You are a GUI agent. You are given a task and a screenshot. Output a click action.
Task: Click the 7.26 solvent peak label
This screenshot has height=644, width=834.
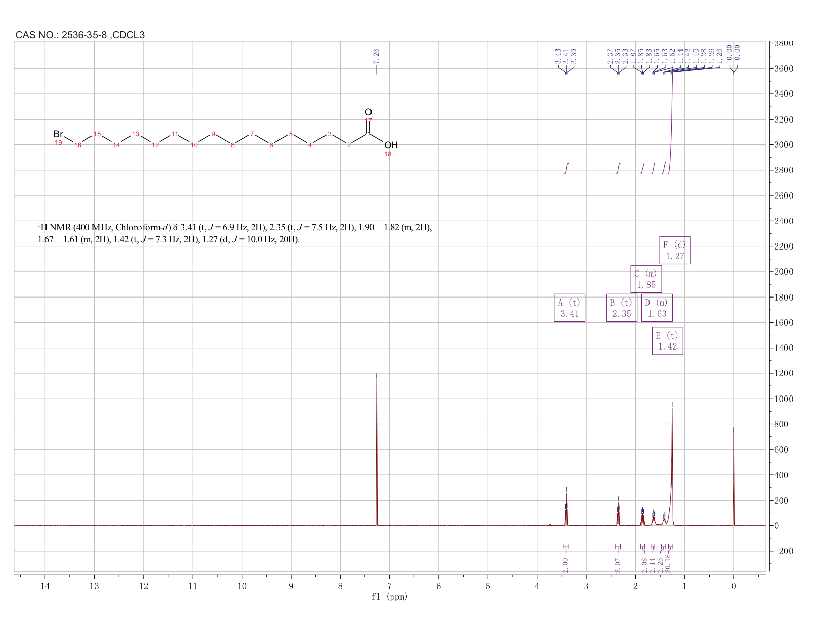pos(376,56)
